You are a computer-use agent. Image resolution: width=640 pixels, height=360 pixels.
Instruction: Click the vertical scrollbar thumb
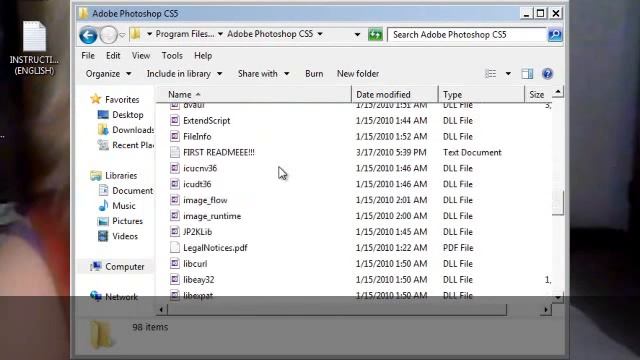(558, 202)
